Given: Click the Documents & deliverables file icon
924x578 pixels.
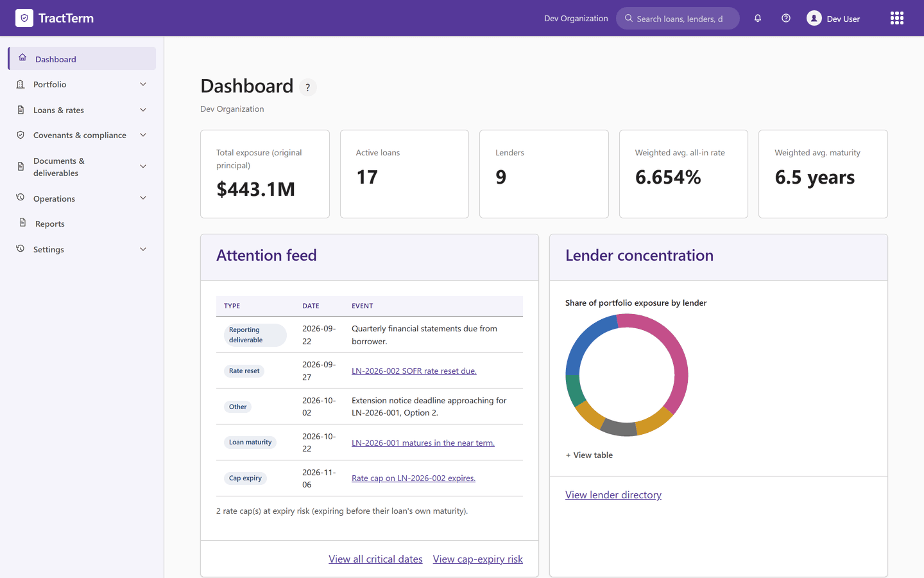Looking at the screenshot, I should [x=21, y=166].
